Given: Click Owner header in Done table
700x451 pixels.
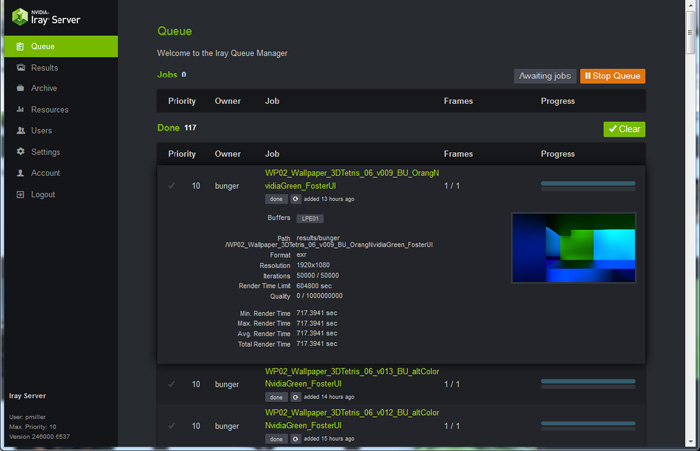Looking at the screenshot, I should (228, 154).
